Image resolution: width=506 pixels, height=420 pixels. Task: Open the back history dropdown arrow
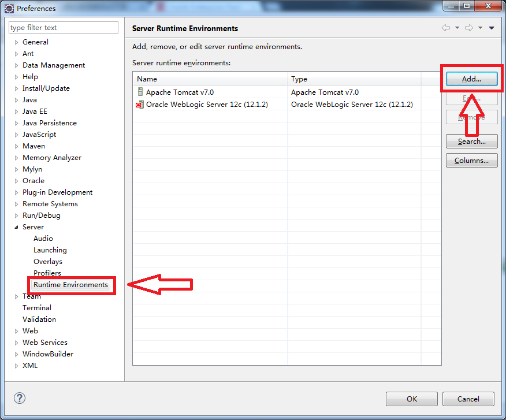pos(457,28)
